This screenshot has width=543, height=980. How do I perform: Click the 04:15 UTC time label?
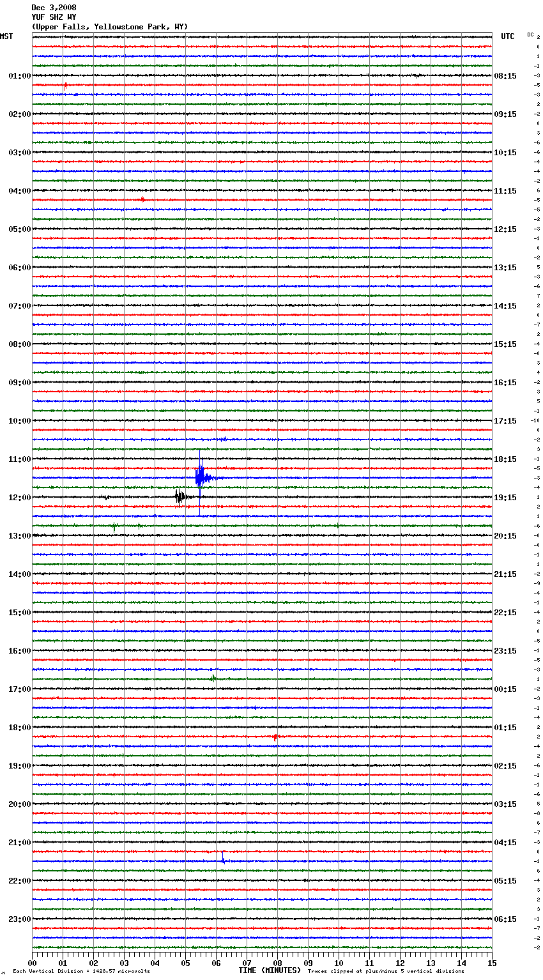(505, 843)
